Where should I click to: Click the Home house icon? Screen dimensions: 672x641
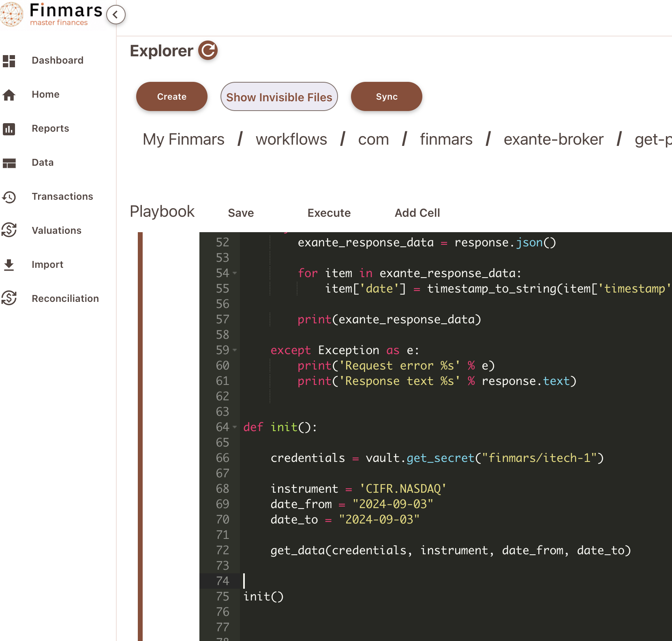tap(9, 95)
